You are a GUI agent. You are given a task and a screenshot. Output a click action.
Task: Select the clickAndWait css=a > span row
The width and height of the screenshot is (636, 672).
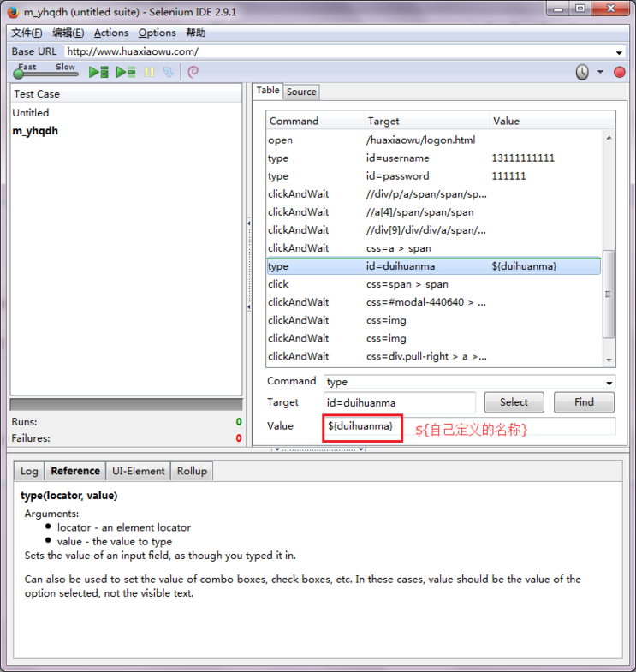[x=434, y=248]
